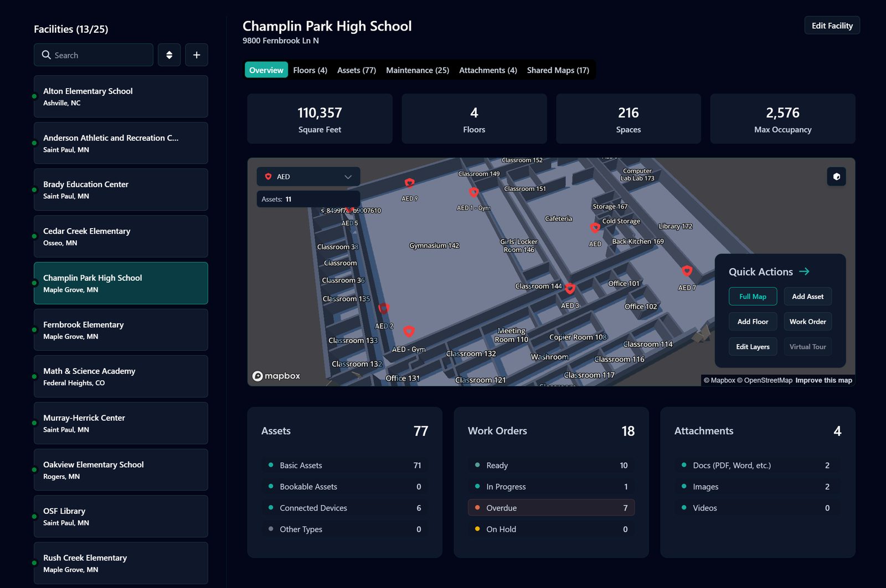Open the Attachments (4) tab

488,70
